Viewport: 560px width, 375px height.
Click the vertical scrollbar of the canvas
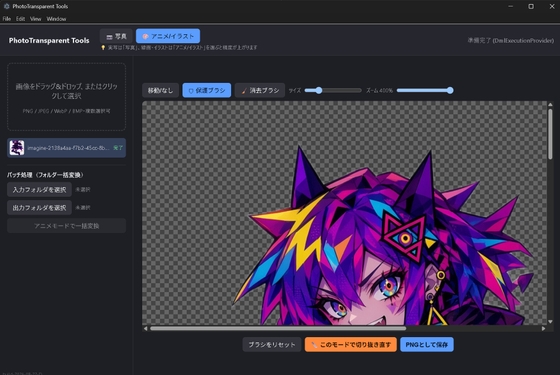(x=550, y=134)
